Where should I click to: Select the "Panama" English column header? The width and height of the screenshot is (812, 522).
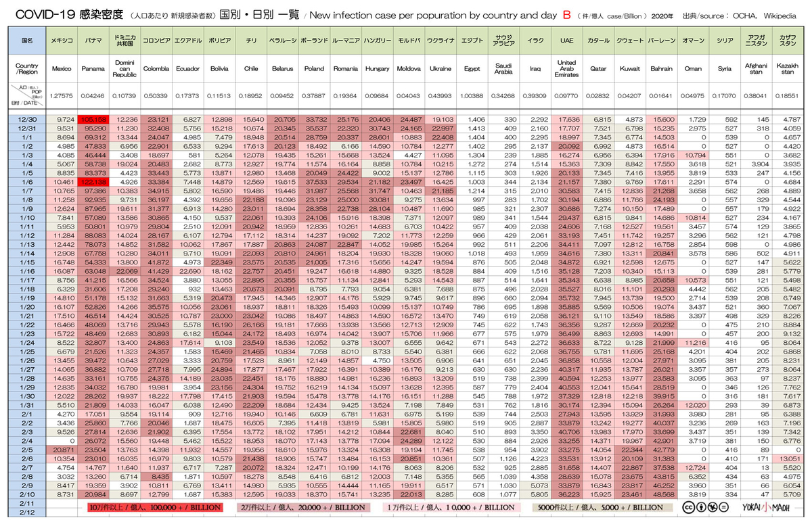pyautogui.click(x=93, y=68)
